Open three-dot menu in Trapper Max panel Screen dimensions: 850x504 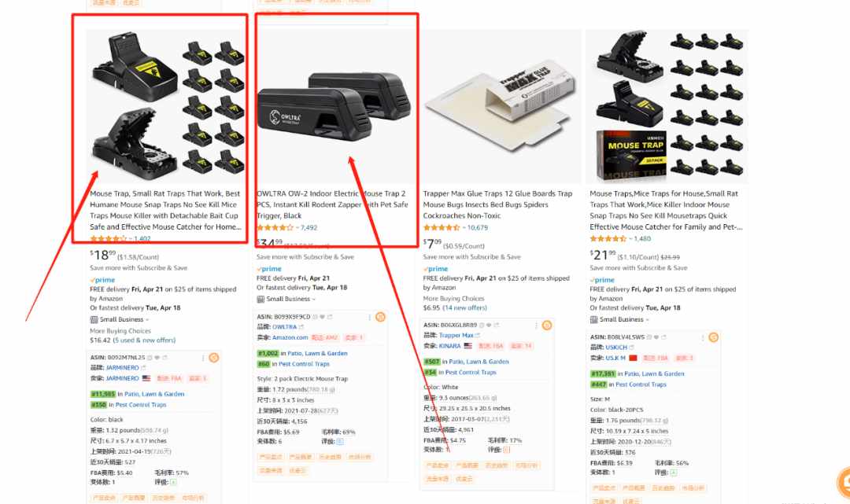(x=536, y=326)
